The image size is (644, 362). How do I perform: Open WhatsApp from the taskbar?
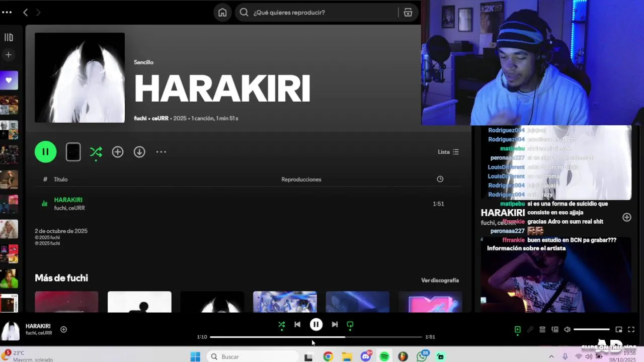pos(422,356)
